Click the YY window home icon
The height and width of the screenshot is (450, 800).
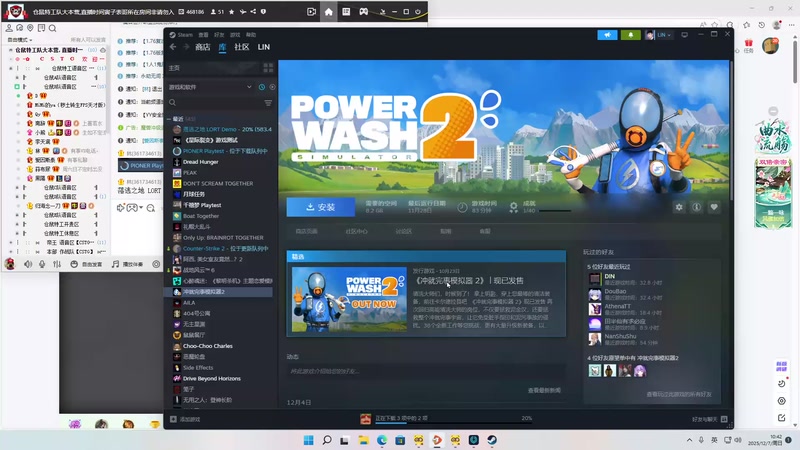[x=329, y=12]
